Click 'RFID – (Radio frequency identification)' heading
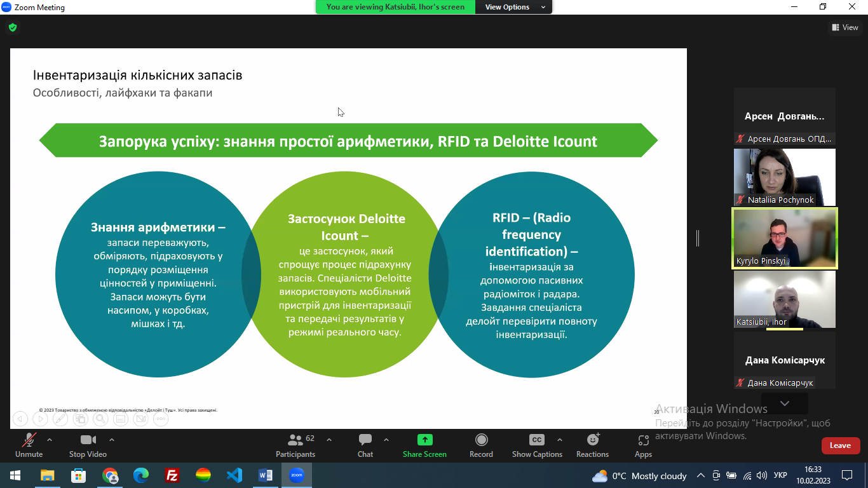The image size is (868, 488). coord(531,234)
